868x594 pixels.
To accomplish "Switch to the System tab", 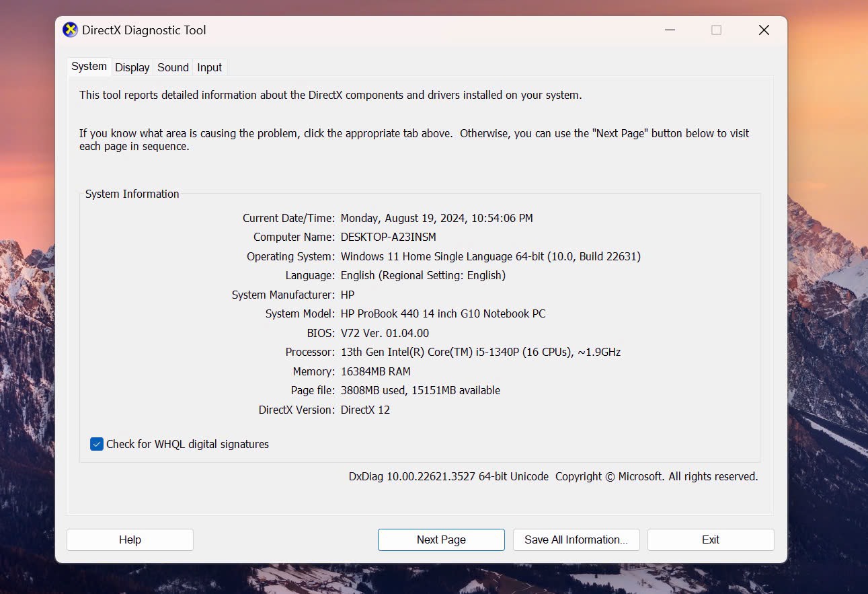I will pyautogui.click(x=89, y=67).
